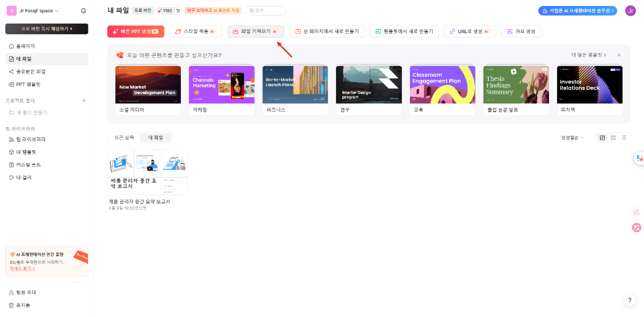Image resolution: width=644 pixels, height=317 pixels.
Task: Click the 스타일 적용 button
Action: (196, 32)
